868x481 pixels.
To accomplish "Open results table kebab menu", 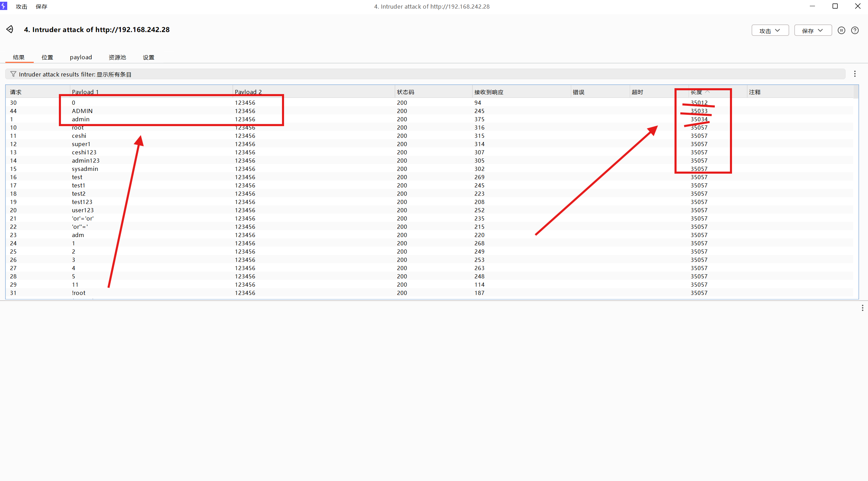I will (855, 74).
